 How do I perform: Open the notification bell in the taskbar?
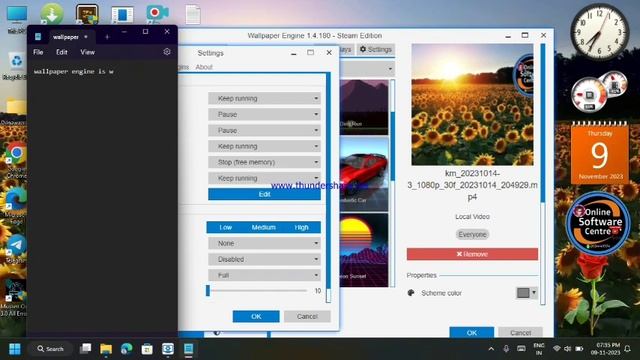(x=627, y=349)
